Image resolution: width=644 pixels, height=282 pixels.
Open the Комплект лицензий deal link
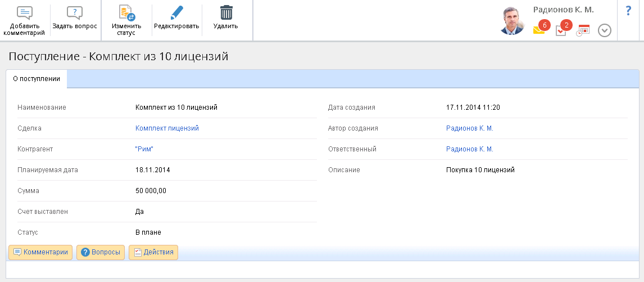point(167,128)
